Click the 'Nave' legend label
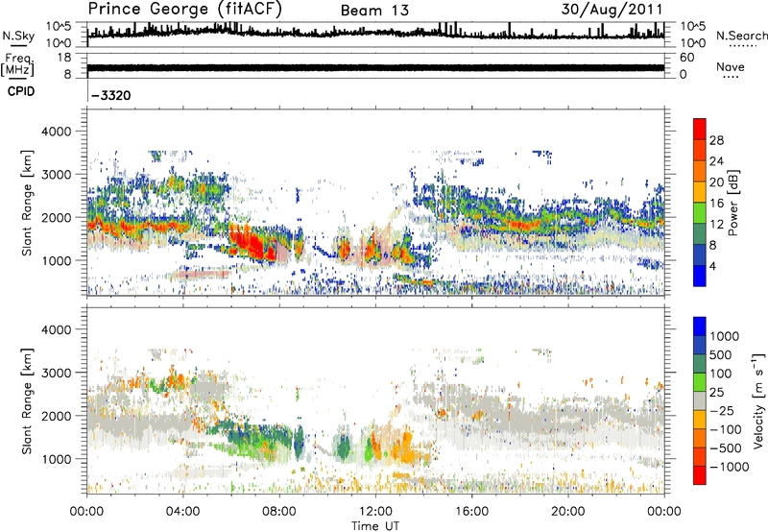 pos(731,67)
